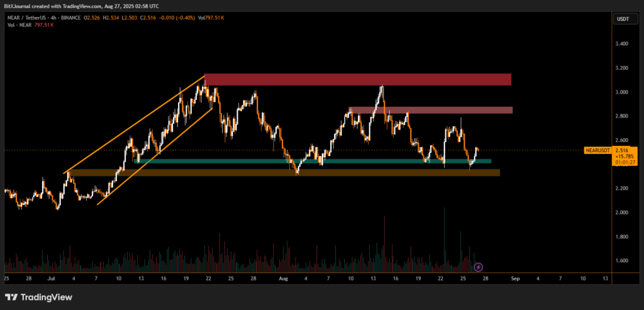Click the TradingView logo
The height and width of the screenshot is (310, 644).
(x=39, y=297)
